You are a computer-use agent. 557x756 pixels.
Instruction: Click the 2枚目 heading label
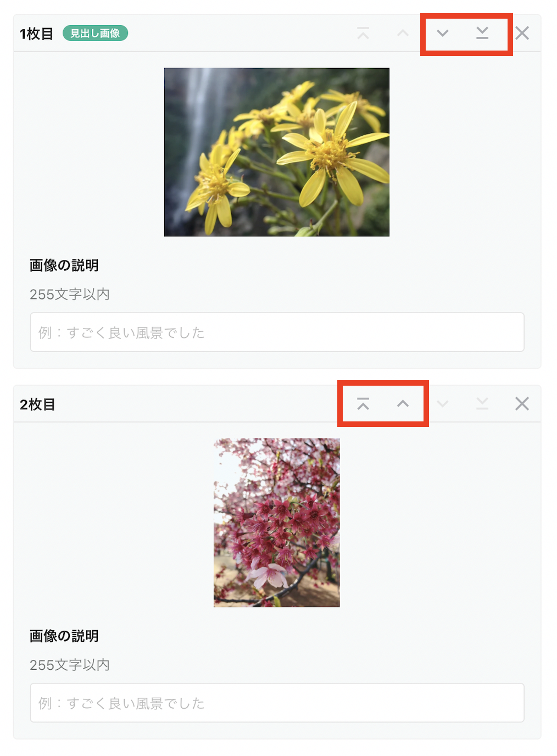click(x=37, y=405)
